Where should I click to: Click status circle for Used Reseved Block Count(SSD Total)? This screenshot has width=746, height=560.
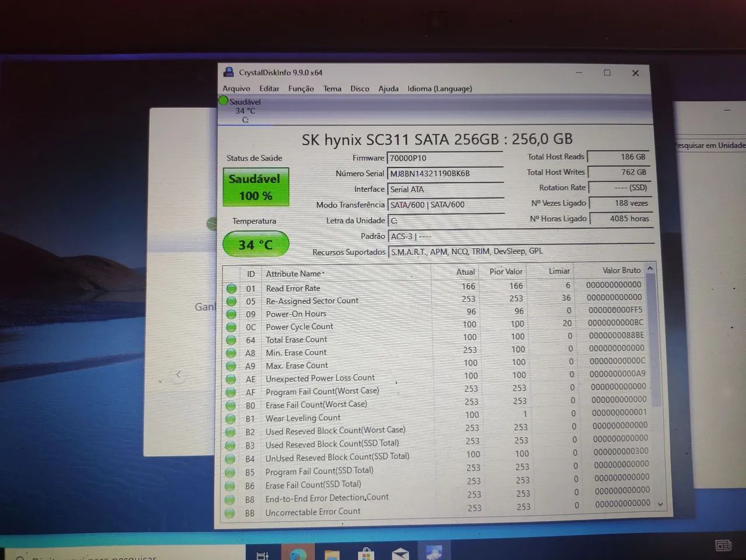tap(230, 446)
